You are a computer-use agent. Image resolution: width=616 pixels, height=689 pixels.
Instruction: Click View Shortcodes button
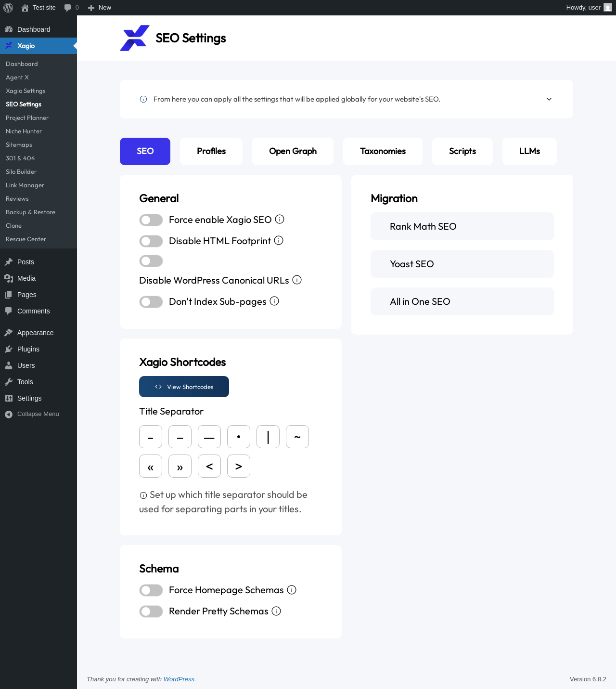[x=184, y=387]
